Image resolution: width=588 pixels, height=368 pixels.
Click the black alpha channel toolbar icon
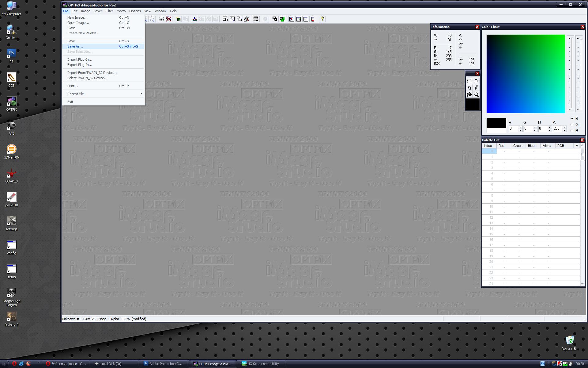pos(275,19)
